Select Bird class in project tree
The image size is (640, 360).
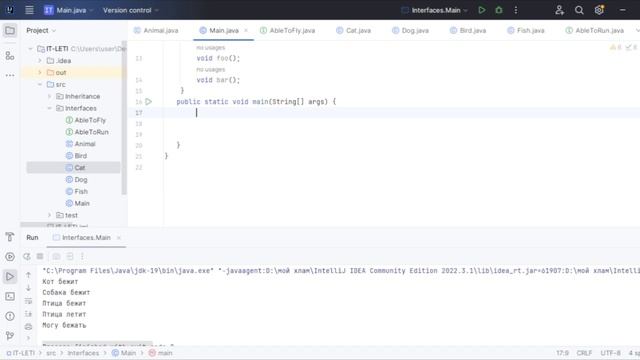tap(76, 156)
